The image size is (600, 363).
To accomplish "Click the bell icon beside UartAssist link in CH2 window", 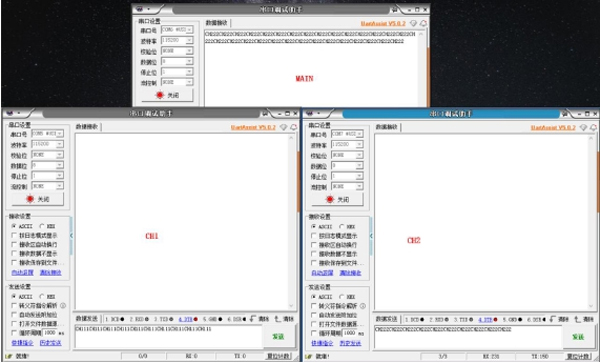I will coord(593,127).
